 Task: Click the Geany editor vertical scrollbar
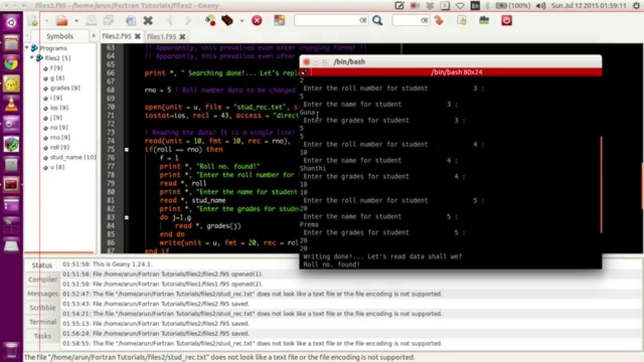(x=642, y=186)
